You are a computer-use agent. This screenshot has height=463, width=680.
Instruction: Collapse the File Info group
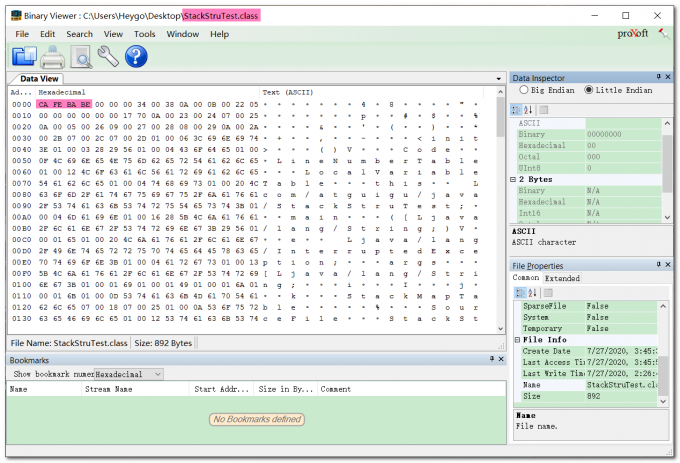tap(515, 340)
